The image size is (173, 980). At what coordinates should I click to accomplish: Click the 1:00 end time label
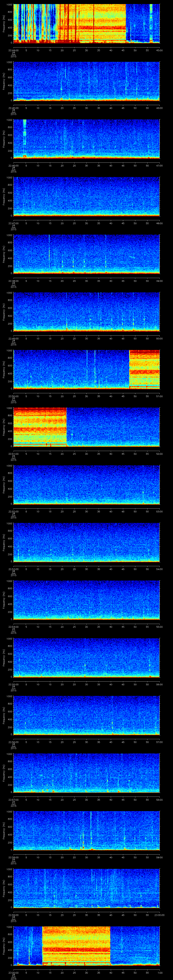tap(160, 972)
